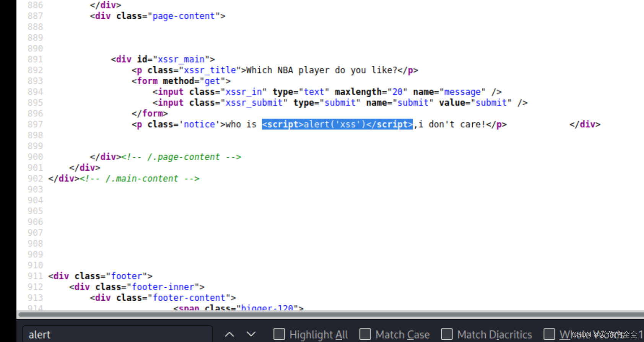Focus the find field containing 'alert'
Viewport: 644px width, 342px height.
(117, 334)
